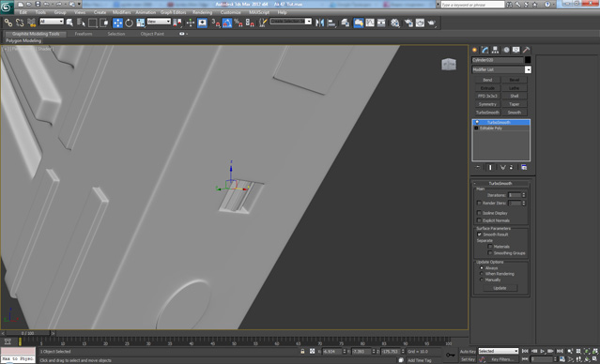This screenshot has width=600, height=364.
Task: Open the Material Editor icon
Action: tap(395, 23)
